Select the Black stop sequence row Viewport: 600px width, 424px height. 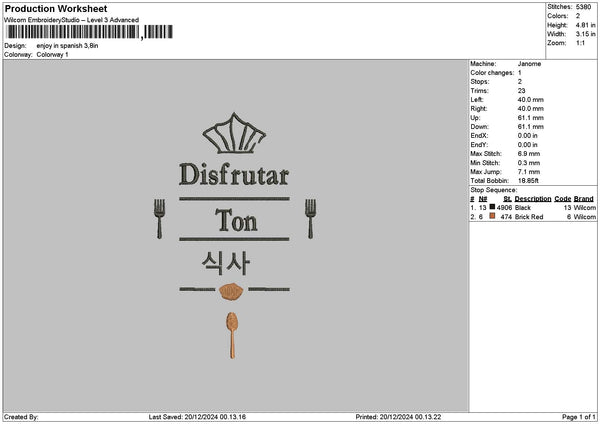[533, 207]
